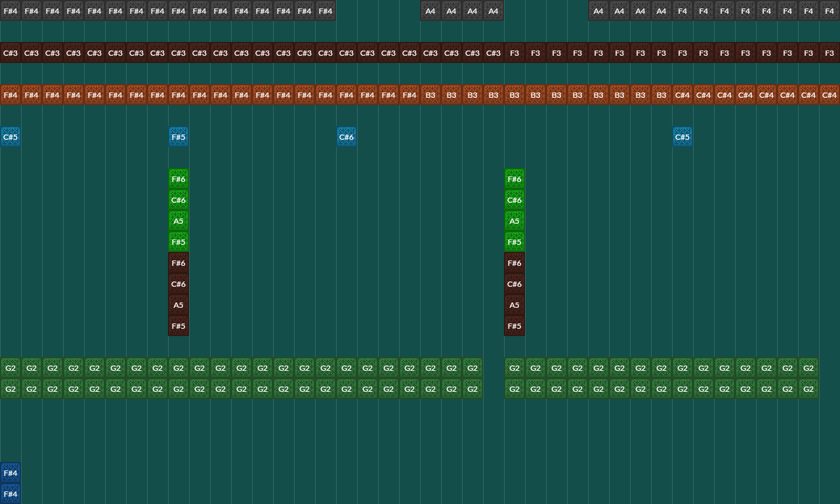Click dark brown A5 note in right stack
840x504 pixels.
(514, 305)
